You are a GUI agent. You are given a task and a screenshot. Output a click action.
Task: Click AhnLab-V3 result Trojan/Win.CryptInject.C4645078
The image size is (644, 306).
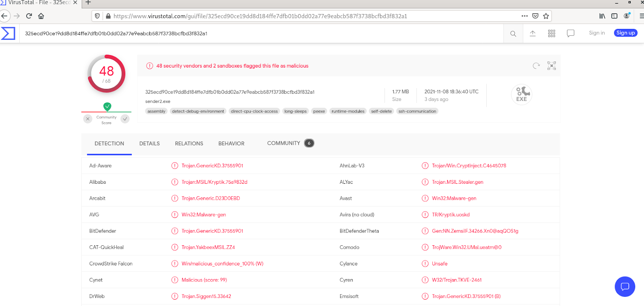coord(469,166)
